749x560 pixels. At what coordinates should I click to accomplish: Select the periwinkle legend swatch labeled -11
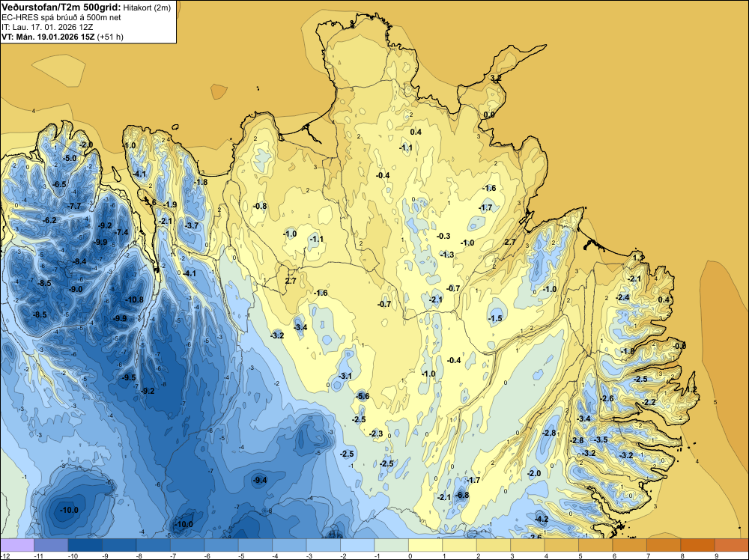(x=51, y=545)
